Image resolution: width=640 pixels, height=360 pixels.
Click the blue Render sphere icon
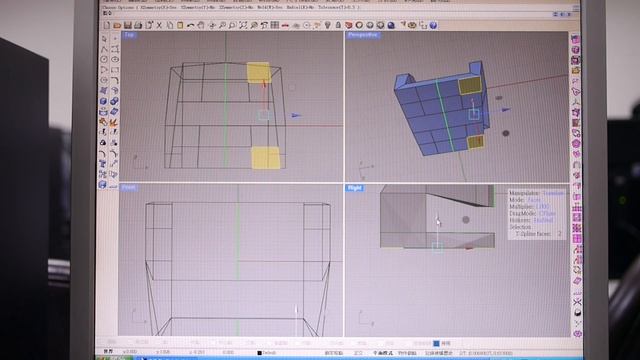coord(391,25)
